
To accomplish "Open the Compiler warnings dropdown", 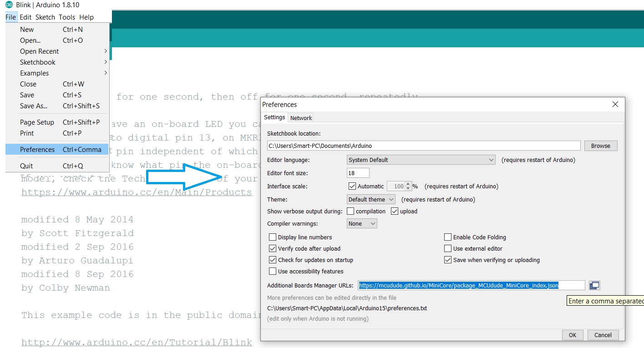I will click(x=362, y=223).
